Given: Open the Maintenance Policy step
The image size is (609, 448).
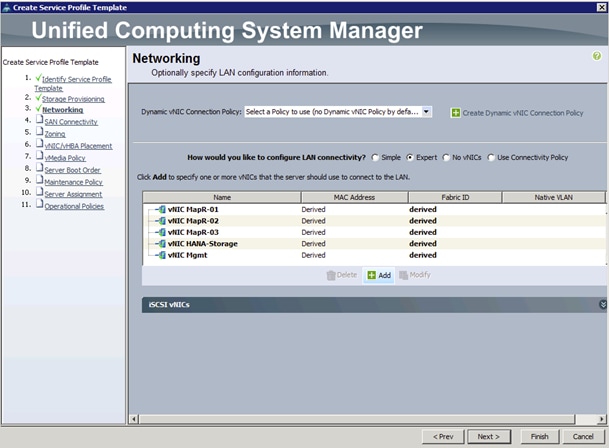Looking at the screenshot, I should tap(73, 182).
